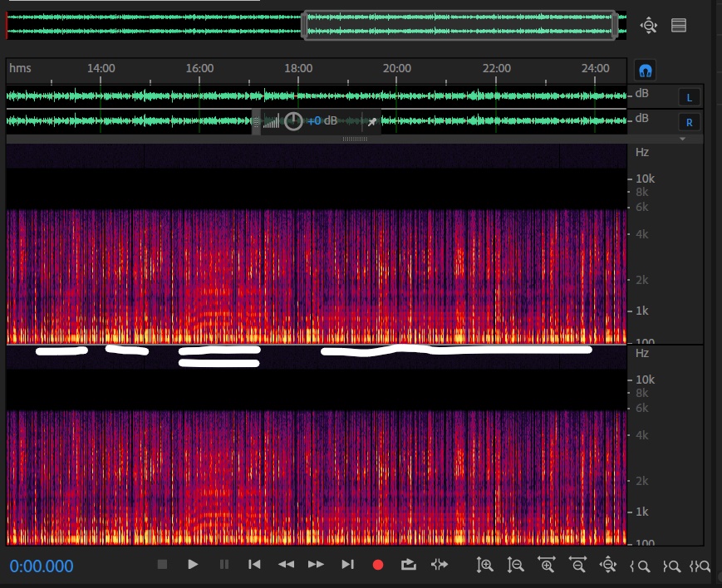Move playhead to next marker
Viewport: 722px width, 588px height.
[x=347, y=565]
